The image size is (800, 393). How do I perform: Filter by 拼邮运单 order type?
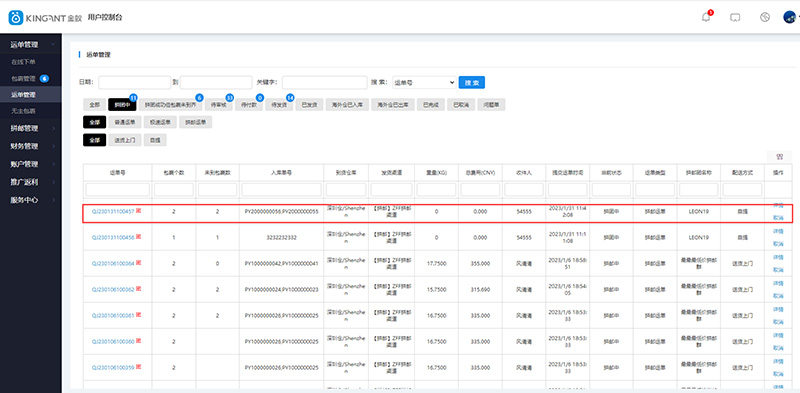tap(196, 122)
